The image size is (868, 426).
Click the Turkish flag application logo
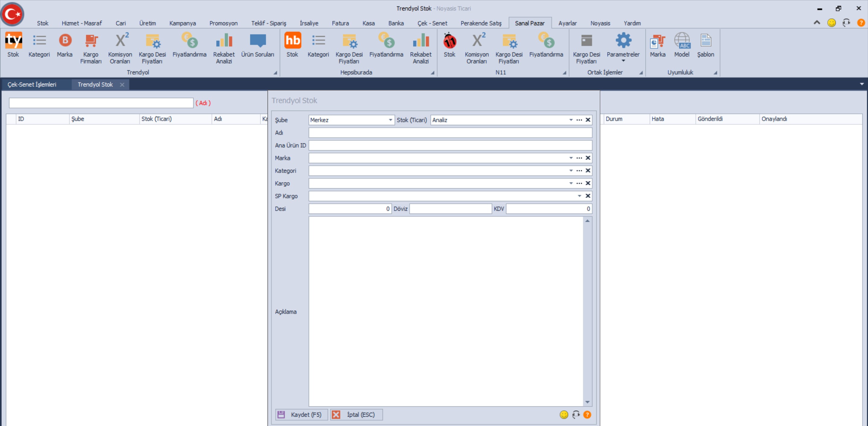pyautogui.click(x=12, y=14)
